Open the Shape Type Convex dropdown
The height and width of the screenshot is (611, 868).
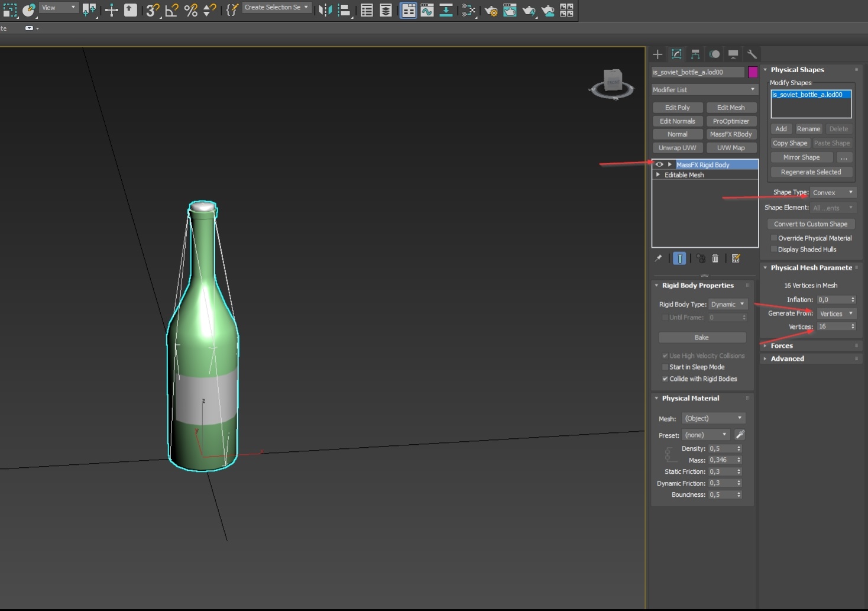(x=833, y=192)
